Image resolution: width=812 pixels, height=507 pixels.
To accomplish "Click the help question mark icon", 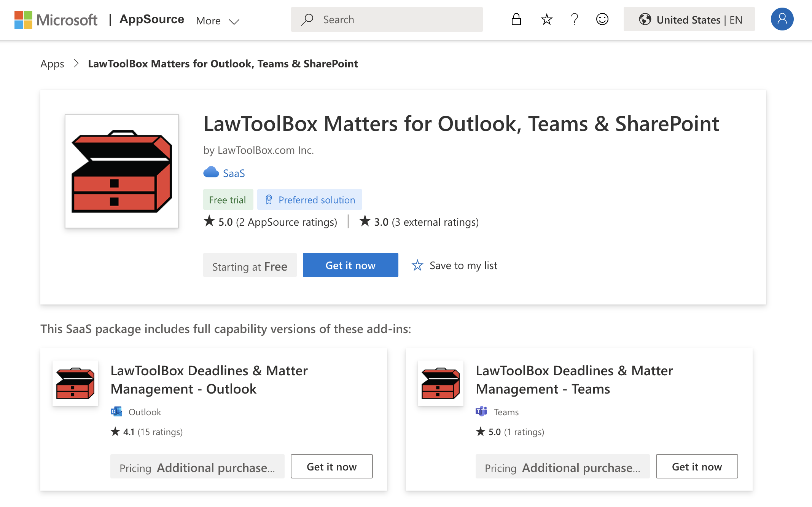I will [x=575, y=19].
